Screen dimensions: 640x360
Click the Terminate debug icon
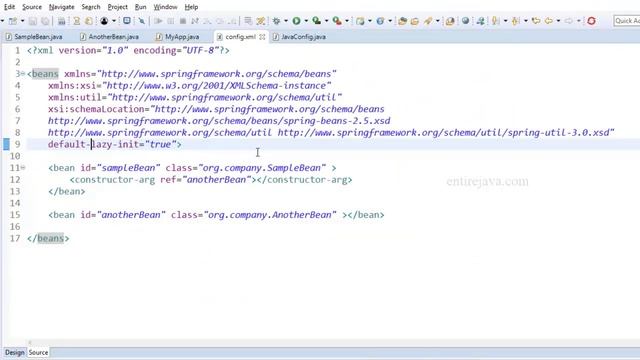click(x=183, y=21)
